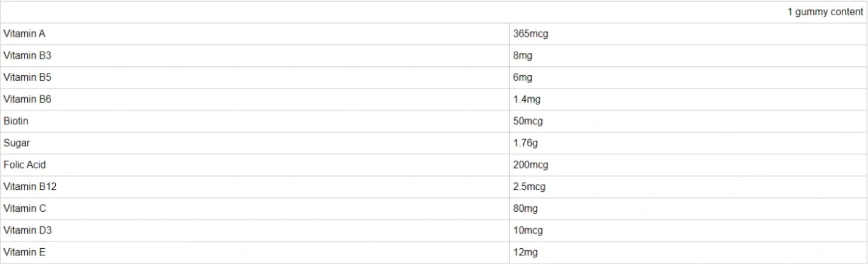The height and width of the screenshot is (264, 868).
Task: Click the 1.4mg value cell
Action: [x=527, y=100]
